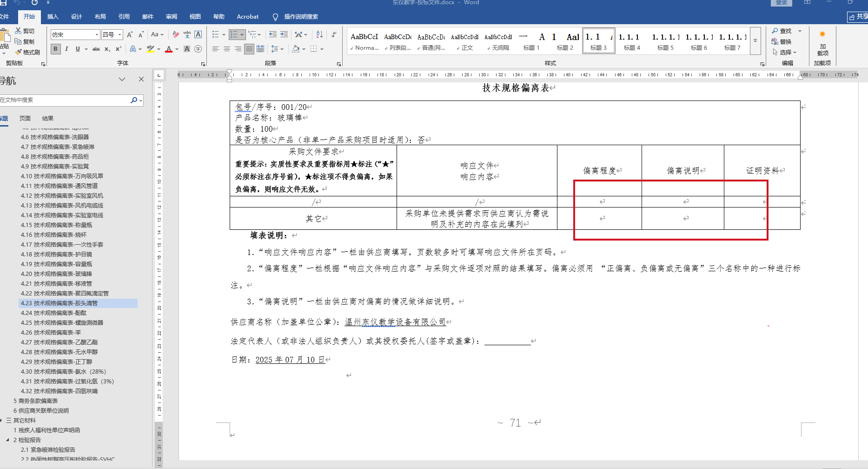This screenshot has height=469, width=868.
Task: Decrease font size with the shrink-font icon
Action: pos(140,34)
